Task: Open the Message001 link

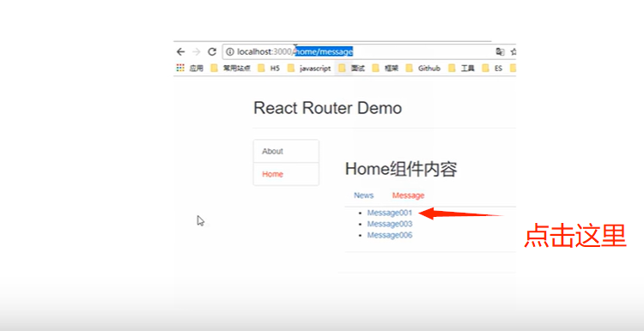Action: point(390,213)
